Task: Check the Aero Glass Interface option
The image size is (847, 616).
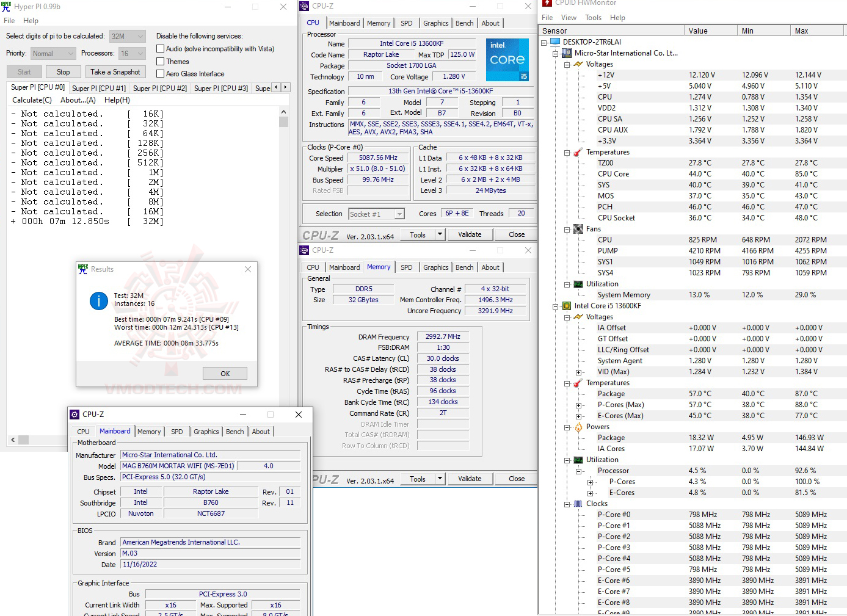Action: point(161,74)
